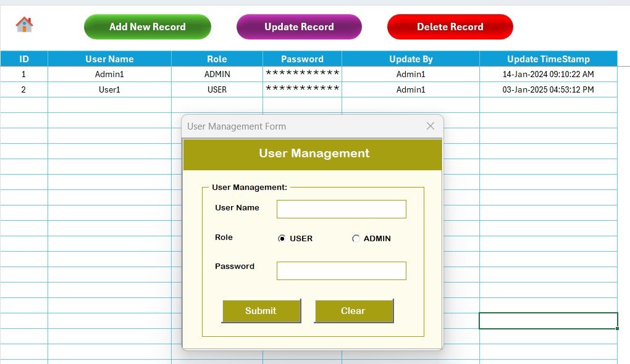Select the masked password cell for User1
The image size is (630, 364).
click(302, 89)
